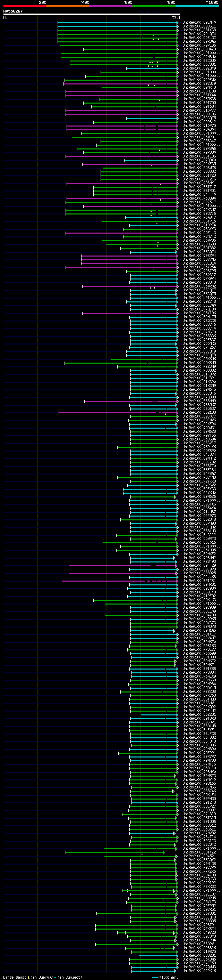
Task: Click the UniRef100_P83336 hit
Action: tap(199, 336)
